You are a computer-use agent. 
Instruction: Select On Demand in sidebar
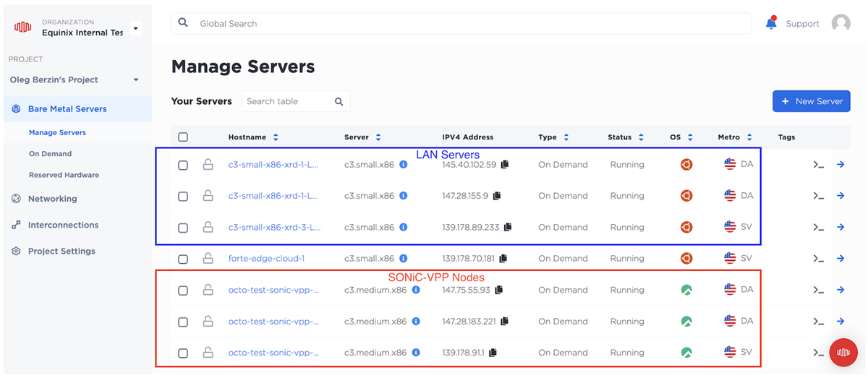click(x=50, y=154)
